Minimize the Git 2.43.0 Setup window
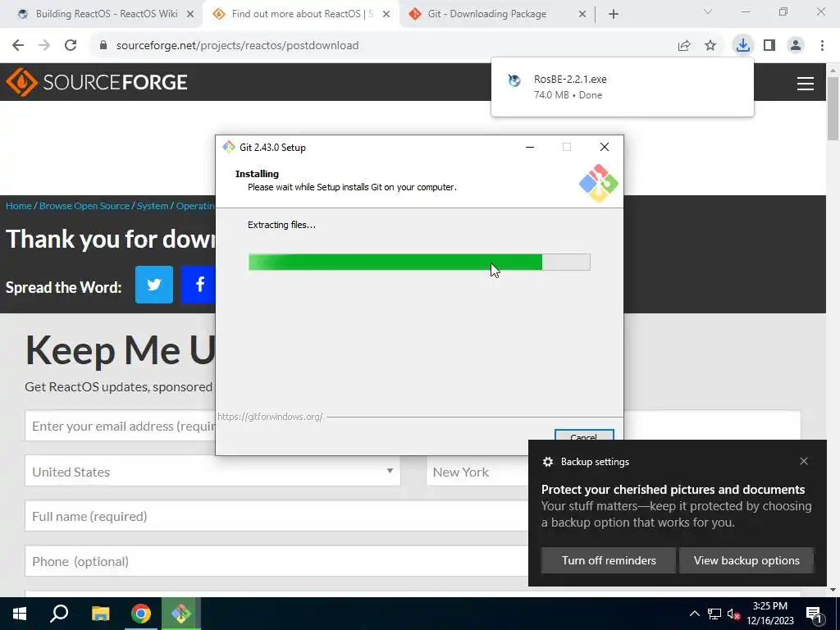Image resolution: width=840 pixels, height=630 pixels. tap(530, 148)
